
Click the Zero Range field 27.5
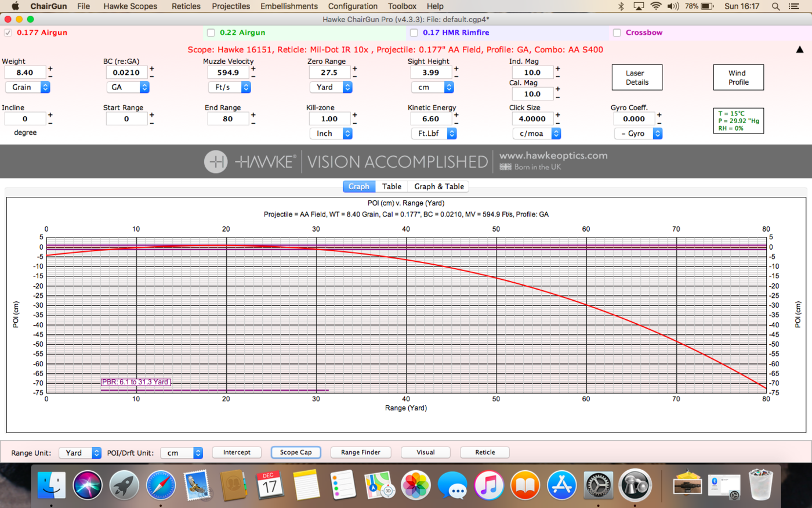tap(329, 73)
